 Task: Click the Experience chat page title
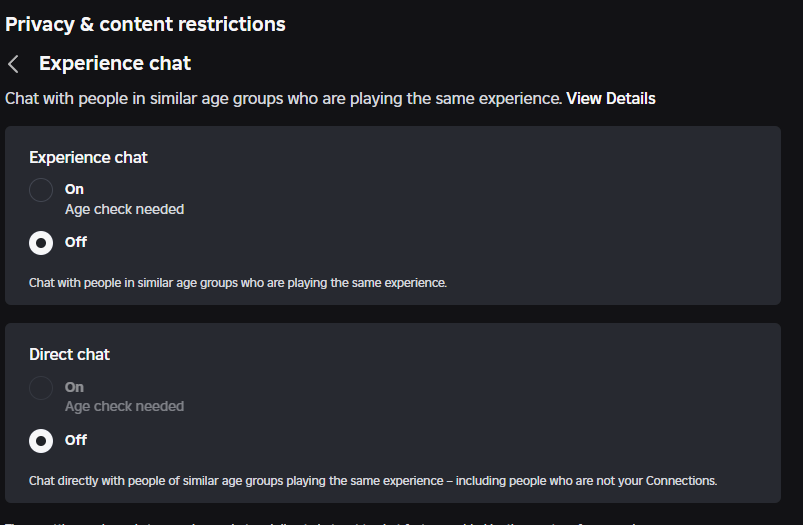click(115, 64)
